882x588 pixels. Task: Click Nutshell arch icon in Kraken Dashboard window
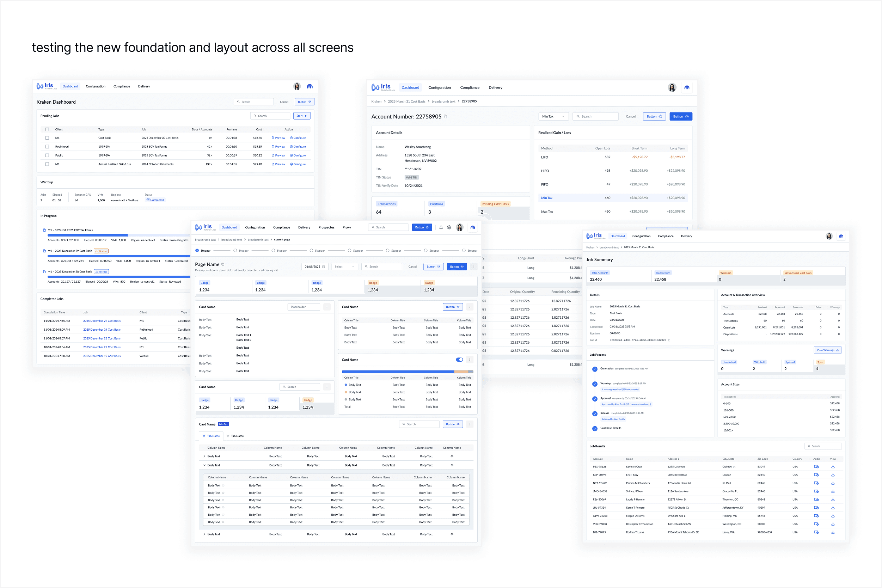pyautogui.click(x=310, y=86)
